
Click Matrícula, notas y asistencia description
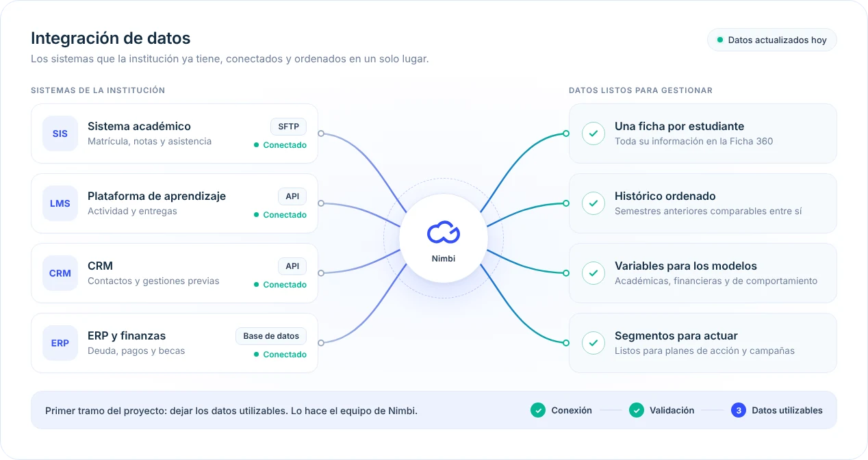[149, 142]
